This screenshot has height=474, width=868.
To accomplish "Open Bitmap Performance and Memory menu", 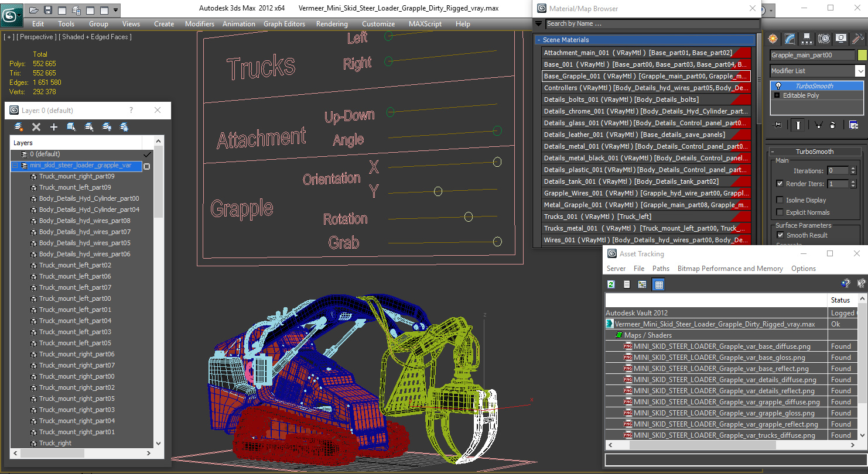I will (730, 269).
